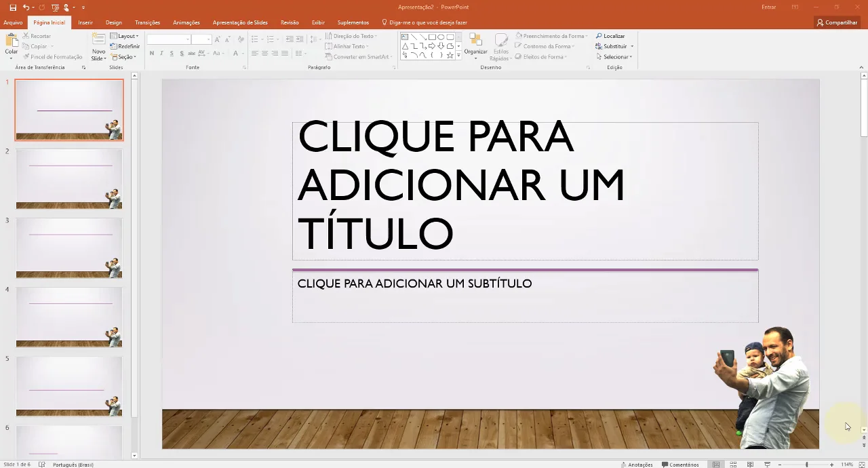Select the text box shape in gallery

click(405, 37)
